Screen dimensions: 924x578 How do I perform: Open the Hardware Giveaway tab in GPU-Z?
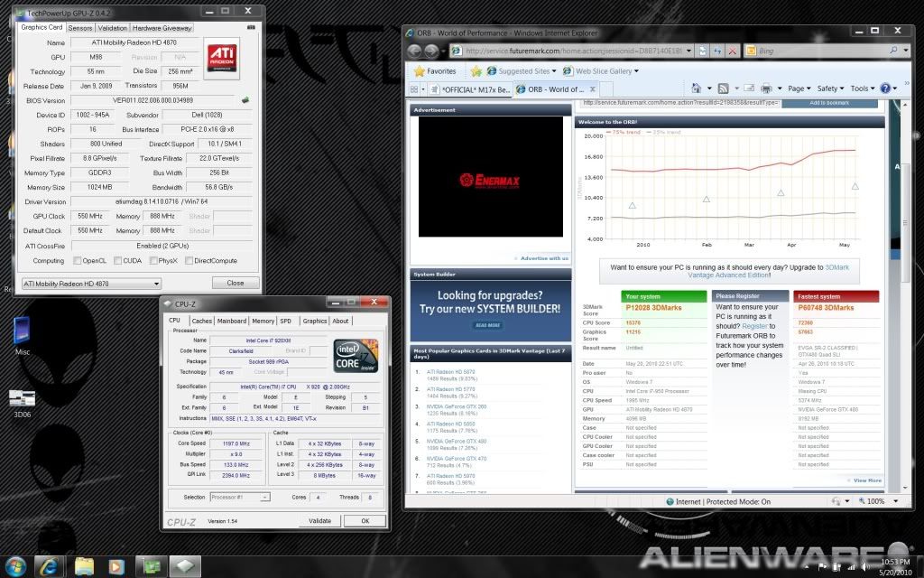coord(162,28)
